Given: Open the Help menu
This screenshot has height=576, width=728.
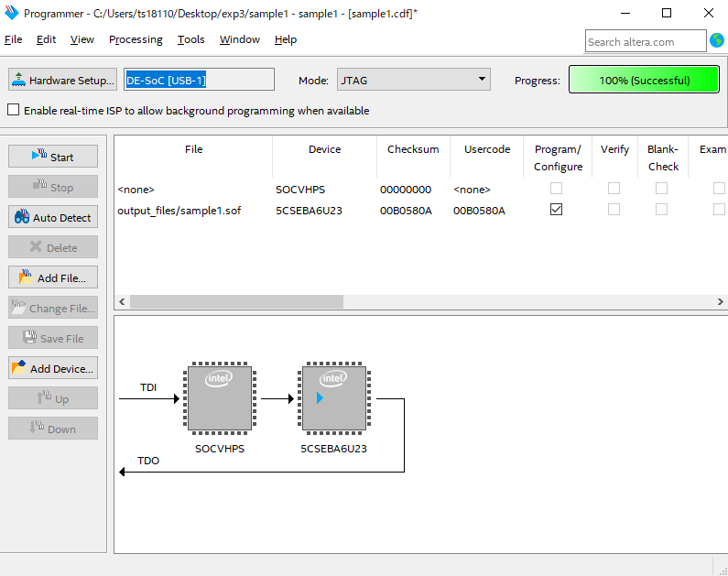Looking at the screenshot, I should [286, 39].
